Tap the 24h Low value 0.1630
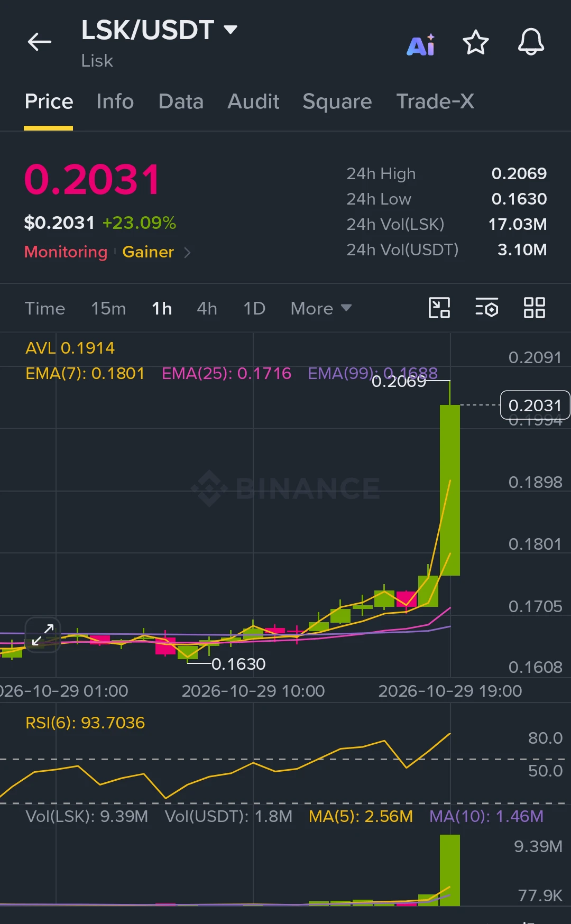Image resolution: width=571 pixels, height=924 pixels. click(519, 199)
